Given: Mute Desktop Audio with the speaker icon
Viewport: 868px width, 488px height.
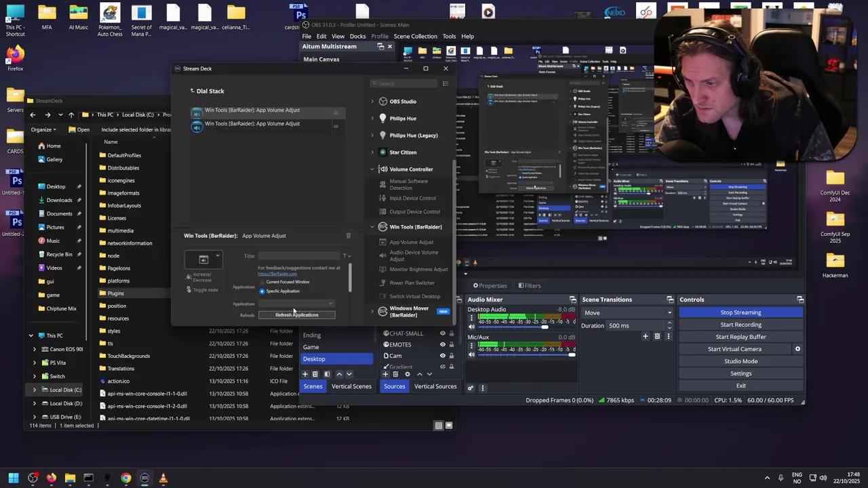Looking at the screenshot, I should click(x=472, y=327).
